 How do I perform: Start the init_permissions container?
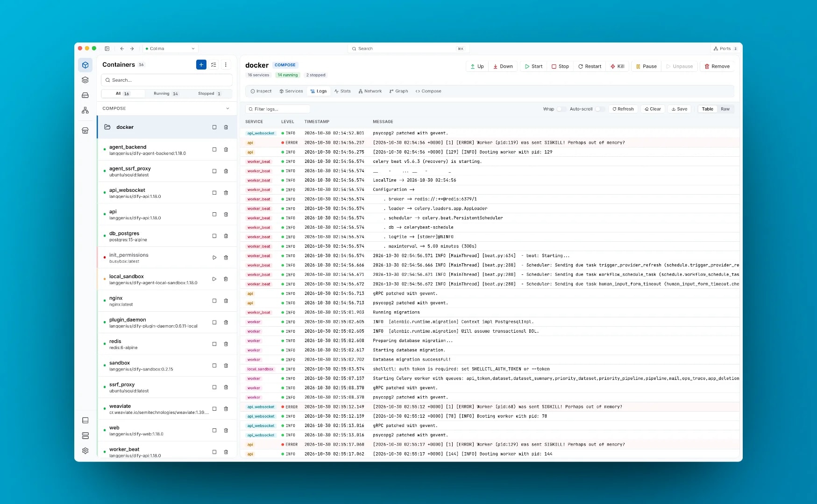pos(214,258)
